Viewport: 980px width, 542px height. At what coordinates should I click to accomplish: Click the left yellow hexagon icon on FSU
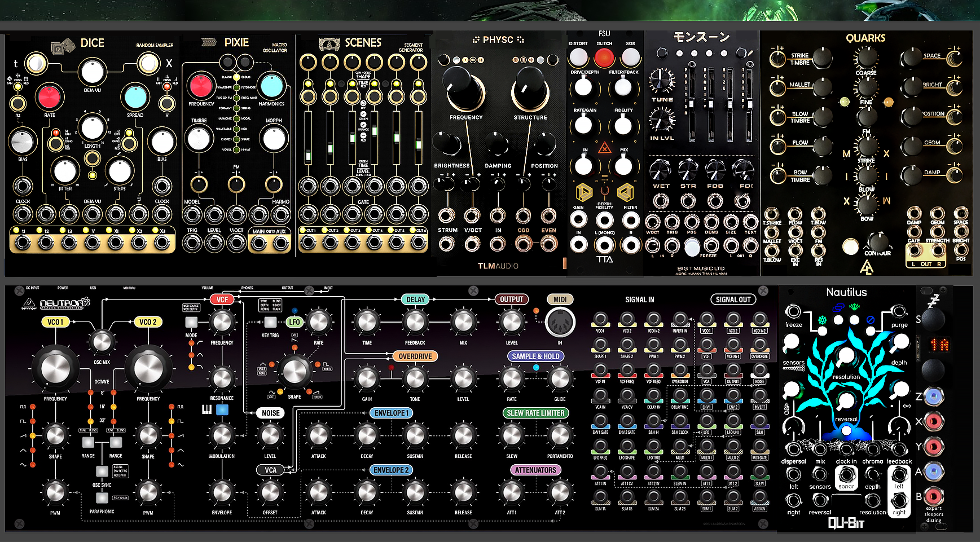[583, 193]
